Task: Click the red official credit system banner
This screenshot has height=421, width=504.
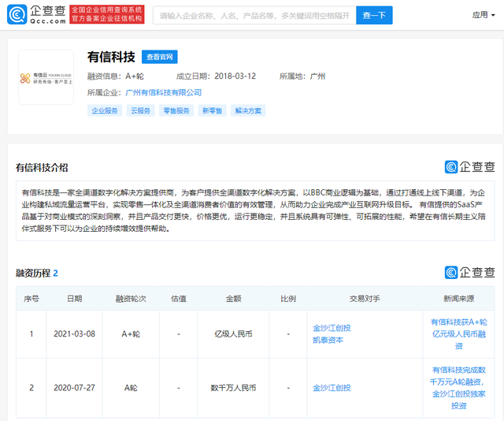Action: coord(107,14)
